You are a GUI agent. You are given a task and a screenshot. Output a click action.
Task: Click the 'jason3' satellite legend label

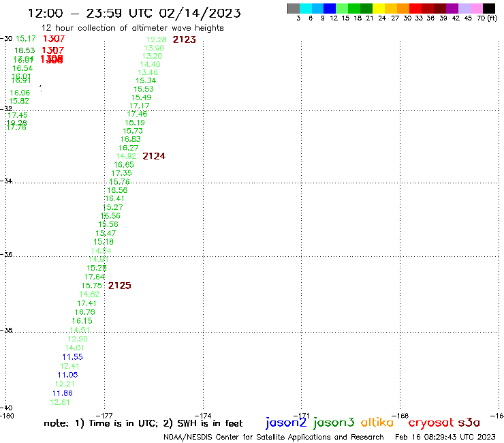tap(334, 423)
